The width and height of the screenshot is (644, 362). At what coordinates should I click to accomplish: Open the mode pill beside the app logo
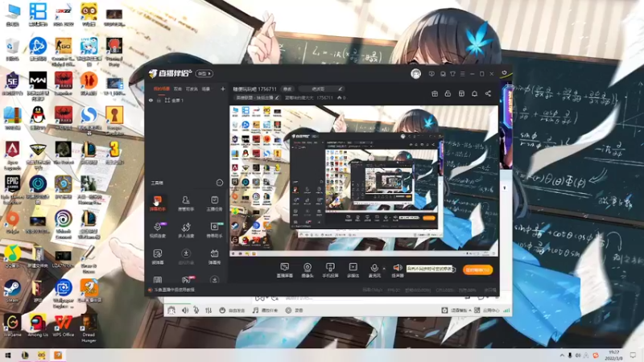(x=204, y=73)
